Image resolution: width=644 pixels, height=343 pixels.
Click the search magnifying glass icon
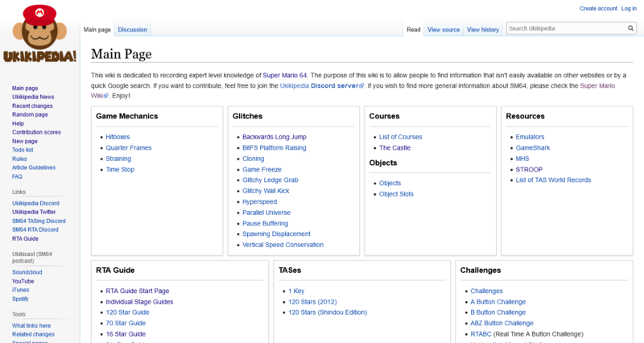pos(631,28)
